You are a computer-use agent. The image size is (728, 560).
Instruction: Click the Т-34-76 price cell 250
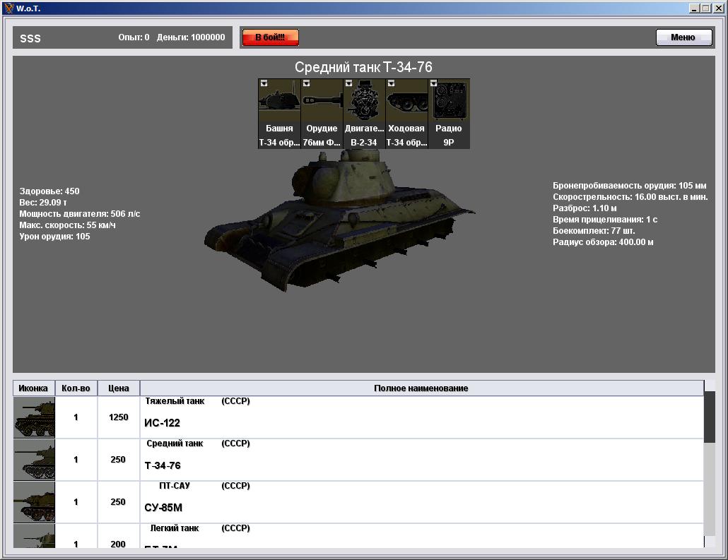pos(119,459)
